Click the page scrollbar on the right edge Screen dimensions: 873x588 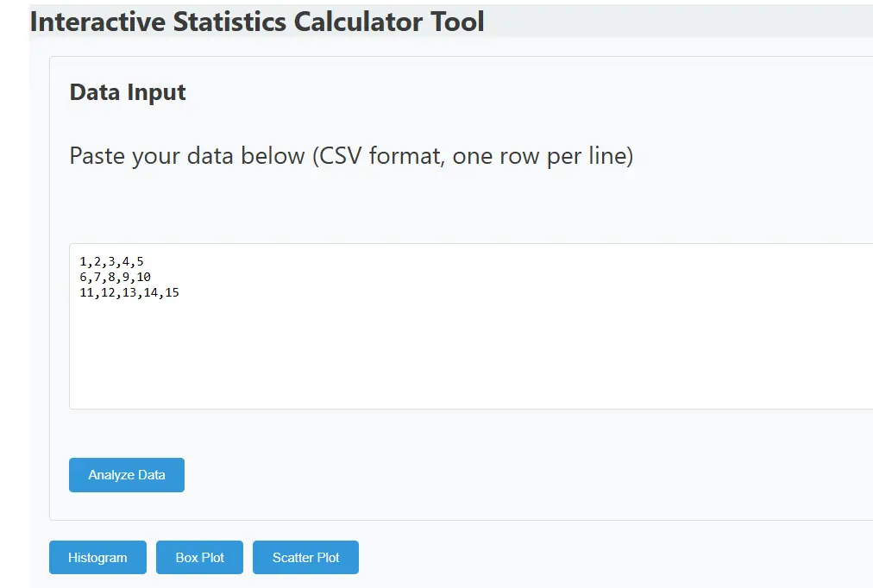[867, 293]
